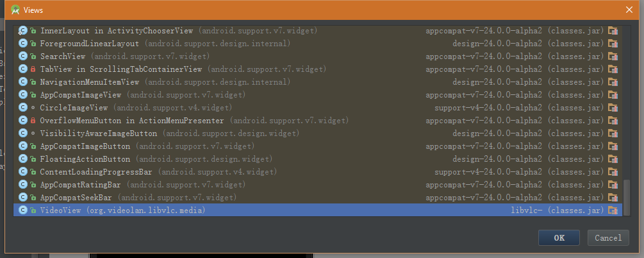Screen dimensions: 644x258
Task: Click the class icon beside AppCompatImageView
Action: (x=23, y=94)
